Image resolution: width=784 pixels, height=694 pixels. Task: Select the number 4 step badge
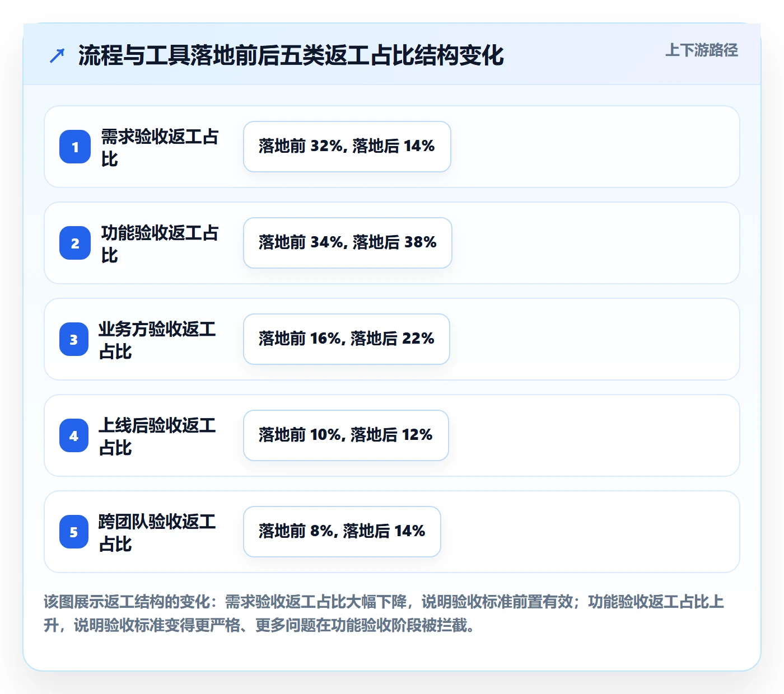coord(74,435)
